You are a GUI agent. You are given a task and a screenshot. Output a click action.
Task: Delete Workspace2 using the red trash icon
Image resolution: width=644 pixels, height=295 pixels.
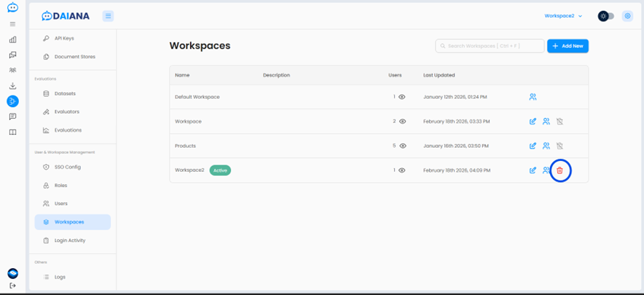559,170
